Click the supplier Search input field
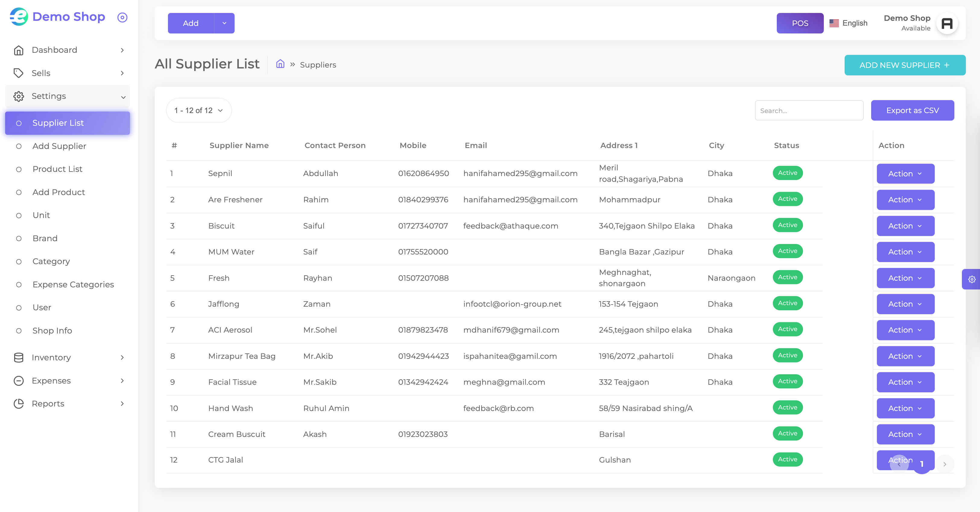This screenshot has width=980, height=512. [x=809, y=110]
